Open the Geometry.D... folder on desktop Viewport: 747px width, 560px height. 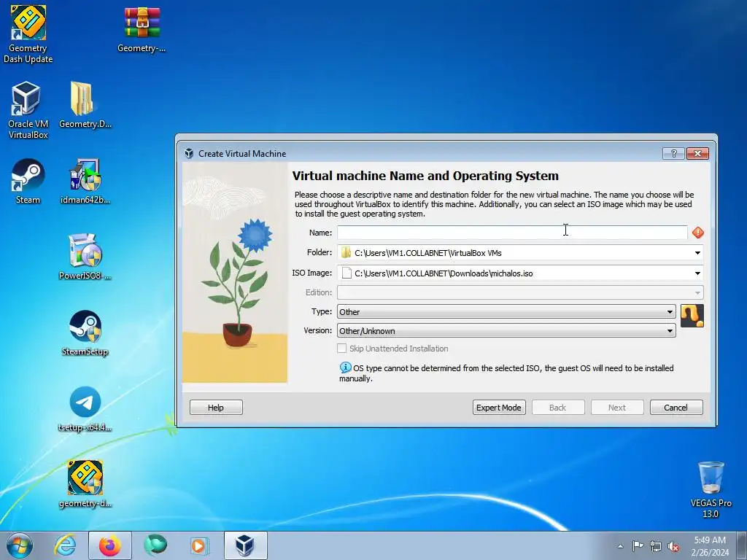[85, 105]
